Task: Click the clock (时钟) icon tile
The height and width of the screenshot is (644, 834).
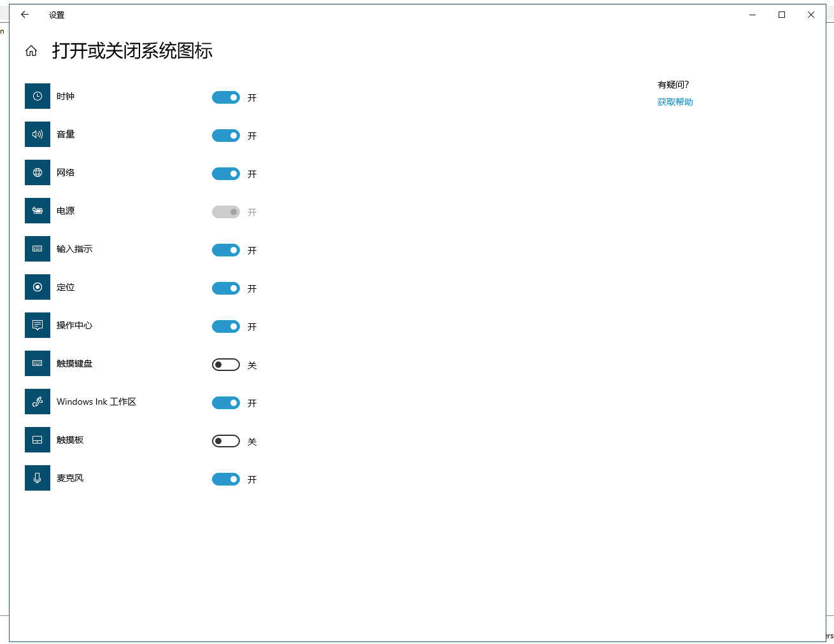Action: [x=38, y=96]
